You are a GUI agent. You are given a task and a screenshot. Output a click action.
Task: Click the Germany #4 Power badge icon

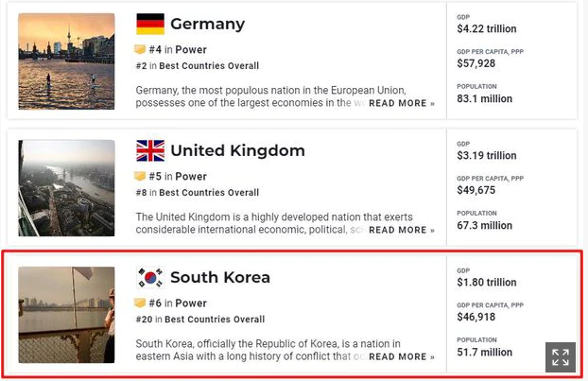[141, 49]
